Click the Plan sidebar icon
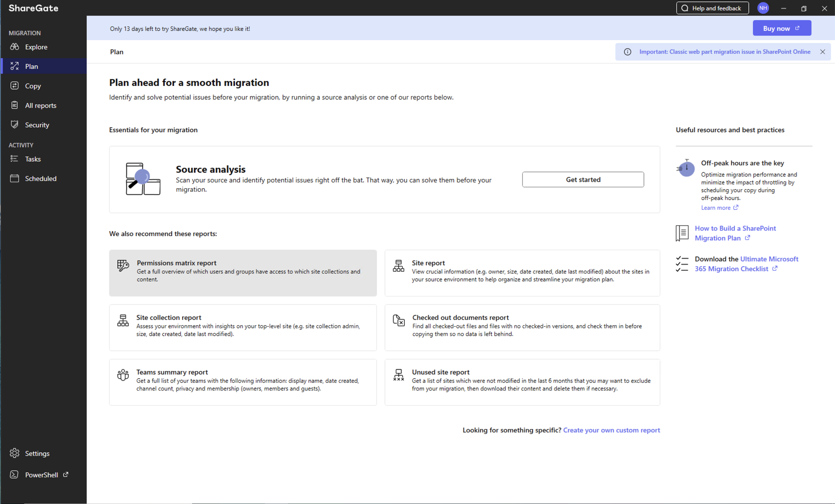Image resolution: width=835 pixels, height=504 pixels. coord(14,66)
